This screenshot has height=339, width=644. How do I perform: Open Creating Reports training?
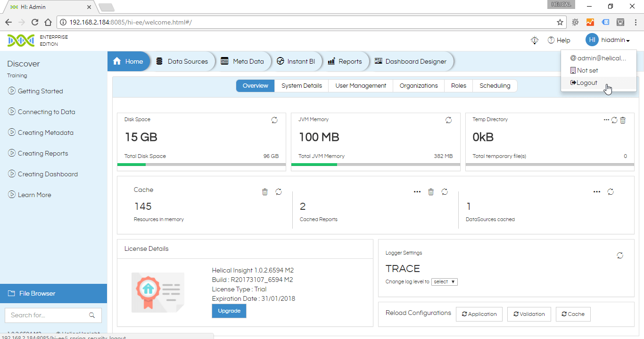point(38,153)
